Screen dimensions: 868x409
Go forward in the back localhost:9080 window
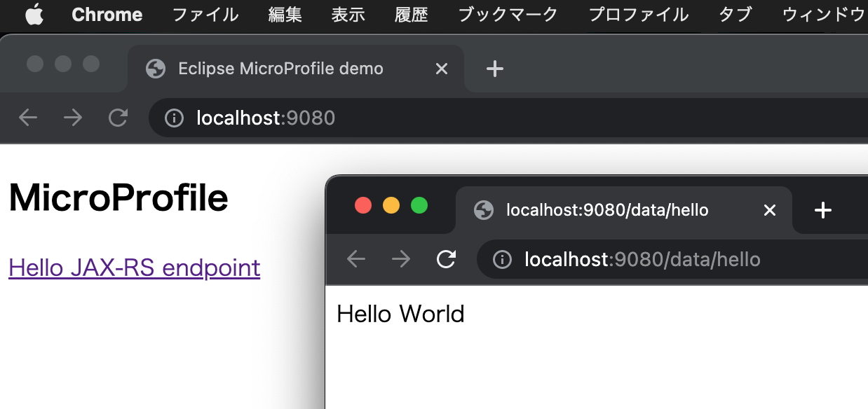(x=73, y=118)
